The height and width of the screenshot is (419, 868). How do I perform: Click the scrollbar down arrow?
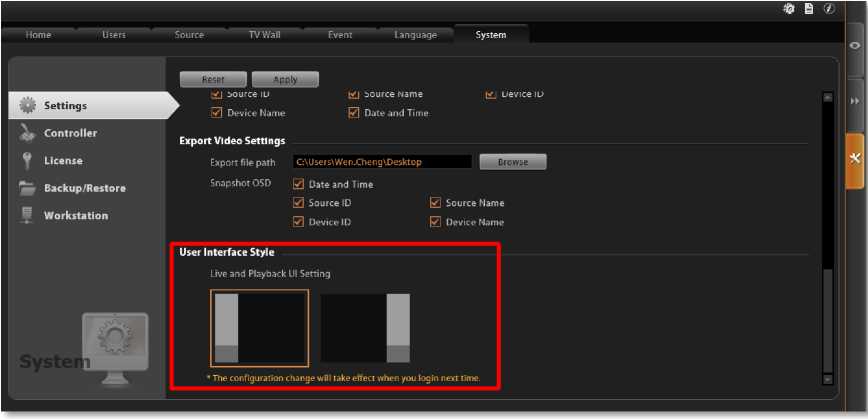coord(827,379)
